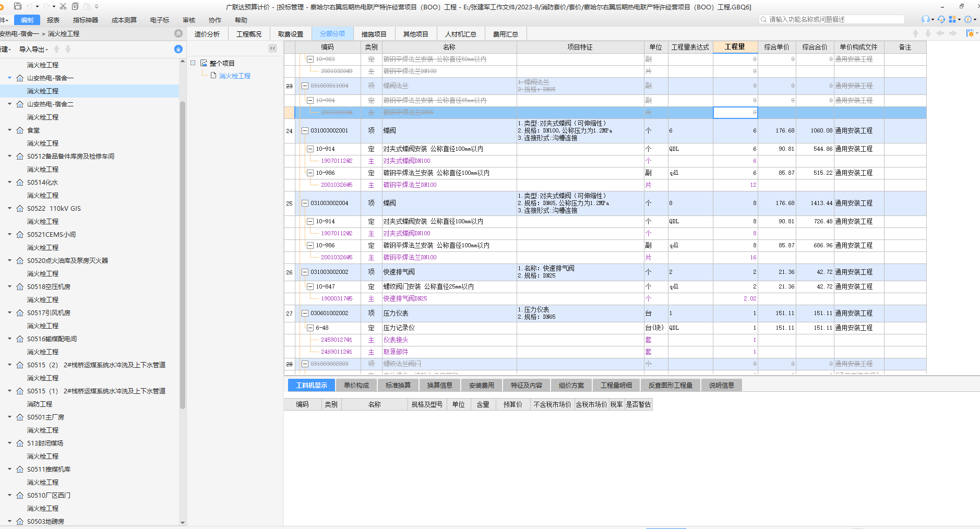This screenshot has width=980, height=529.
Task: Click the customer service headset icon
Action: (941, 19)
